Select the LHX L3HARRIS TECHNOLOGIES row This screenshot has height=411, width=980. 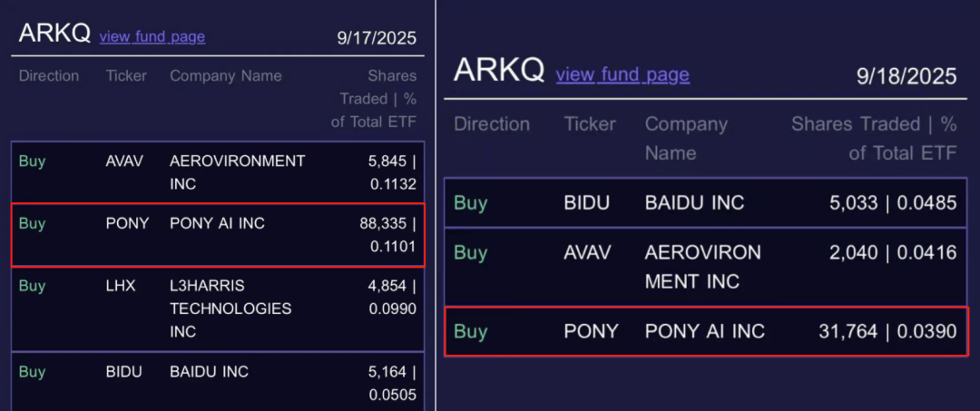pyautogui.click(x=218, y=308)
